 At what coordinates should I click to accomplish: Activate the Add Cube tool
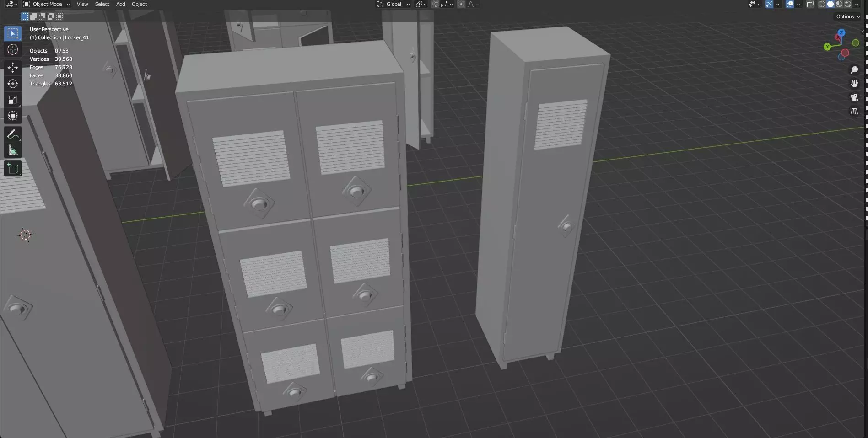[13, 168]
